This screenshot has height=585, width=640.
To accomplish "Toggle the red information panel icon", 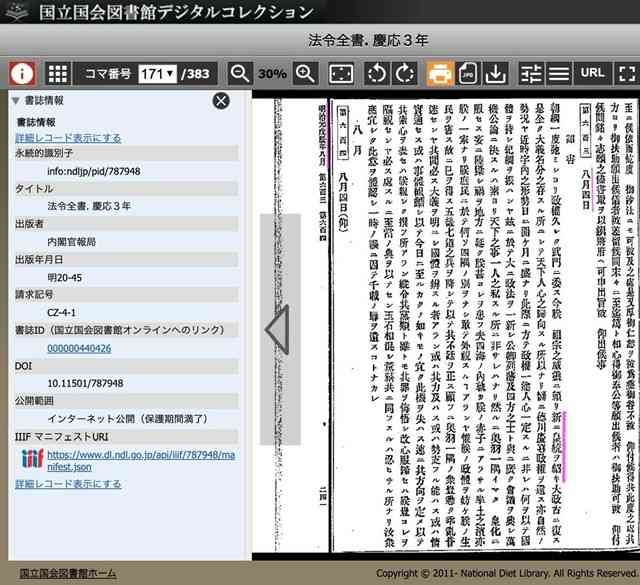I will [22, 74].
